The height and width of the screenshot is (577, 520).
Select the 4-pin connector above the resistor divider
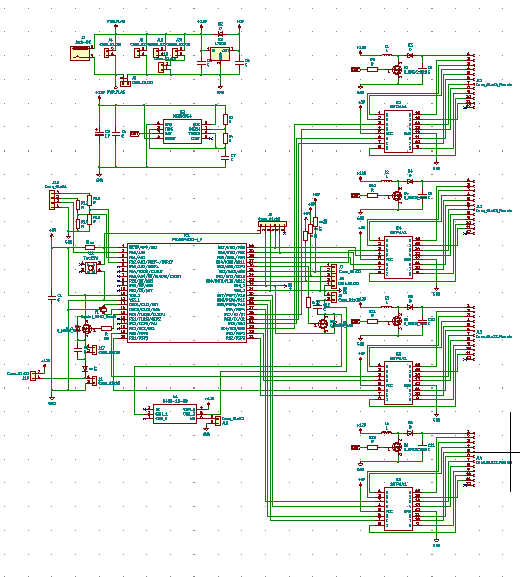(53, 200)
